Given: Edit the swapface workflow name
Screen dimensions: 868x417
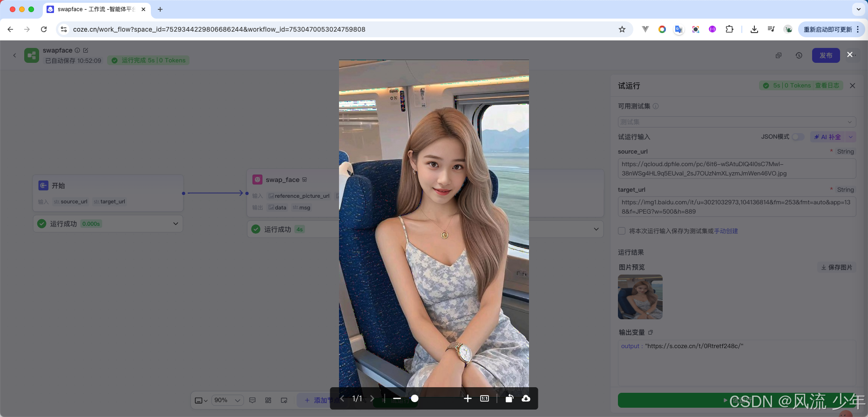Looking at the screenshot, I should 86,50.
